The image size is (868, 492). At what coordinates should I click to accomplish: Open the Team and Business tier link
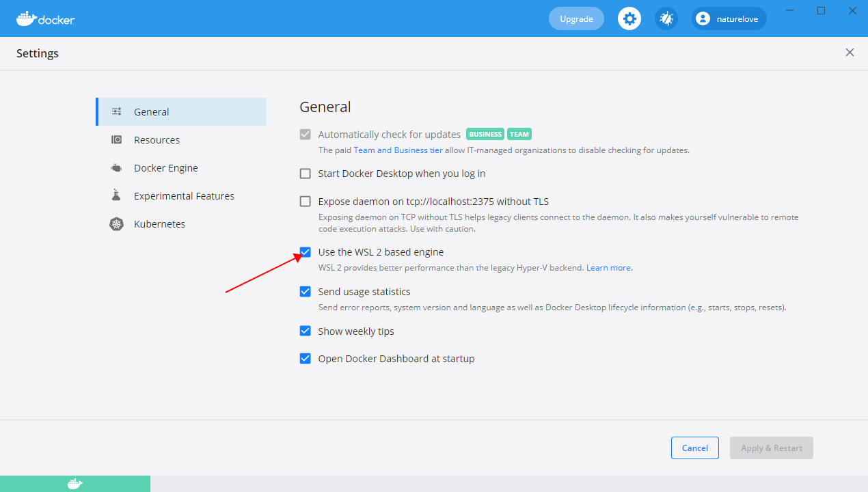pos(398,150)
